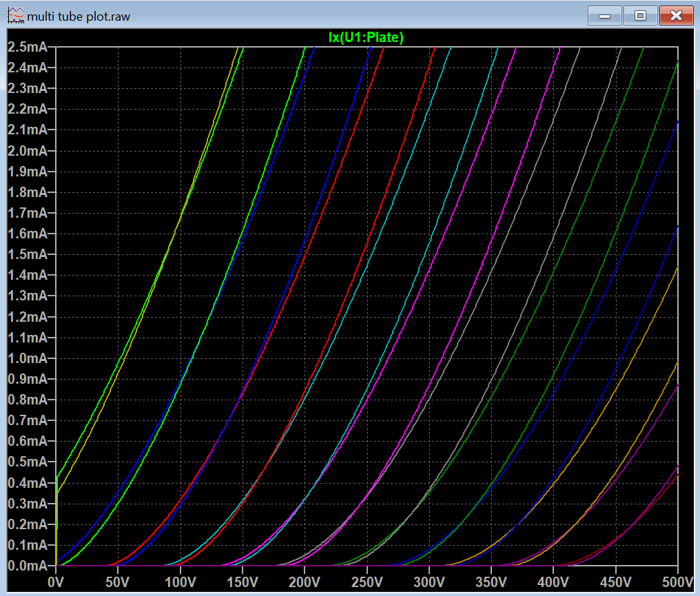The image size is (700, 596).
Task: Maximize the multi tube plot window
Action: [x=640, y=16]
